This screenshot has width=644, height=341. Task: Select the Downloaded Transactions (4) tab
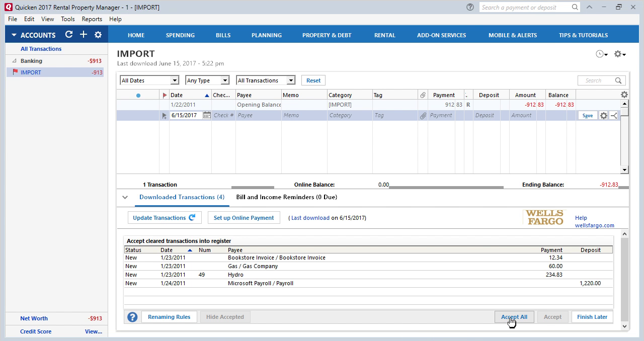pyautogui.click(x=182, y=197)
